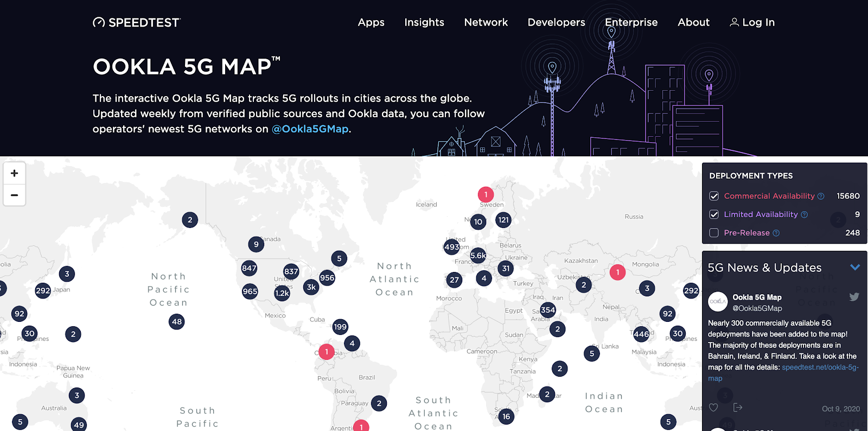Select the pink 1 marker near Mongolia

(x=617, y=272)
